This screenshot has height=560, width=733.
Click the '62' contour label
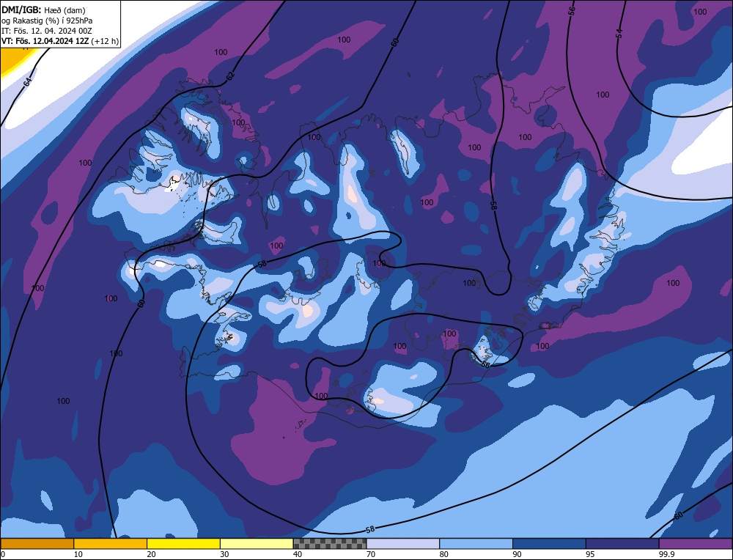(x=230, y=75)
